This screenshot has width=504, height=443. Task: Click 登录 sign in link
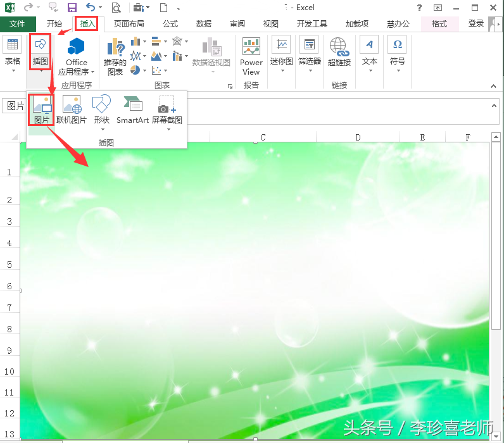(x=476, y=23)
